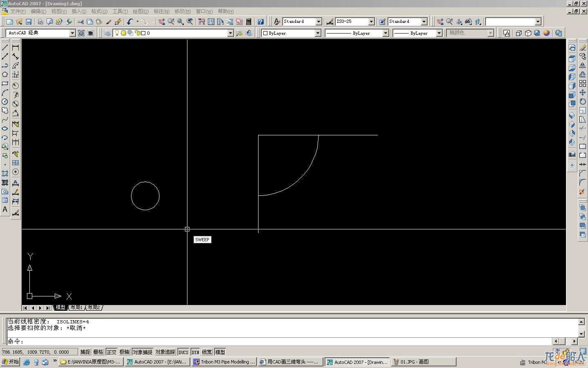588x368 pixels.
Task: Select the Angular dimension tool
Action: [x=16, y=113]
